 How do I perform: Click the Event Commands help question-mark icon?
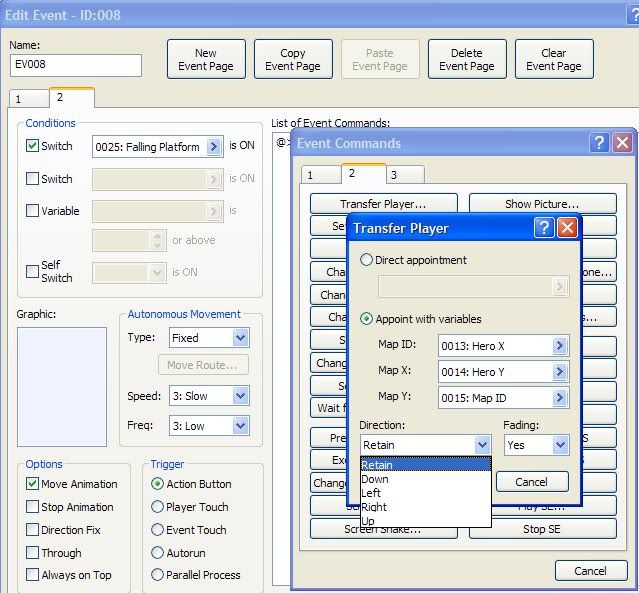coord(598,143)
